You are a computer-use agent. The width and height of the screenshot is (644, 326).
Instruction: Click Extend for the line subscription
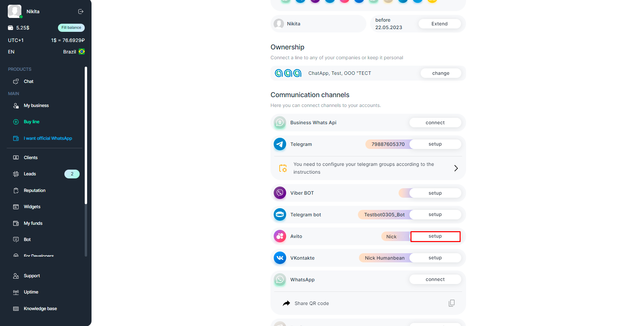(x=439, y=24)
